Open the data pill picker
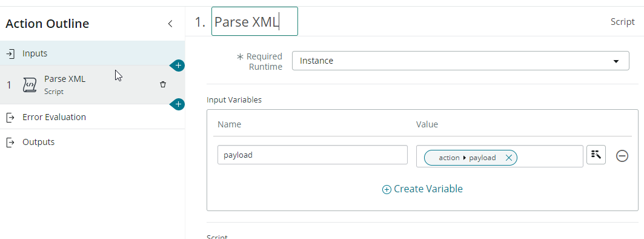 [x=596, y=155]
